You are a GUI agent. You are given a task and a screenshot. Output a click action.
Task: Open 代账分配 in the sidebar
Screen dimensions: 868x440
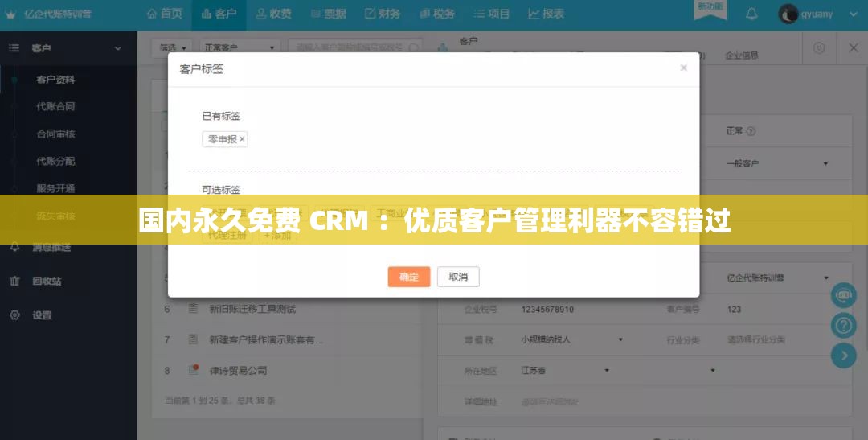(x=55, y=161)
